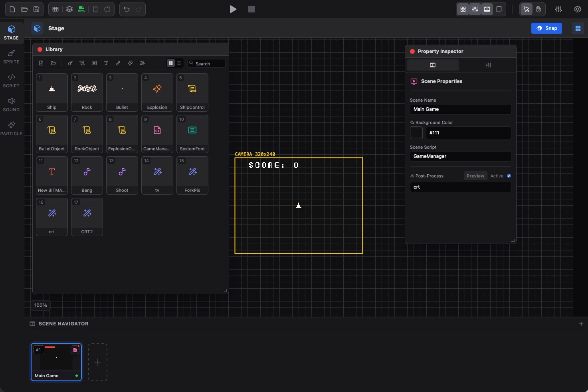Click Post-Process Preview button

(x=475, y=176)
